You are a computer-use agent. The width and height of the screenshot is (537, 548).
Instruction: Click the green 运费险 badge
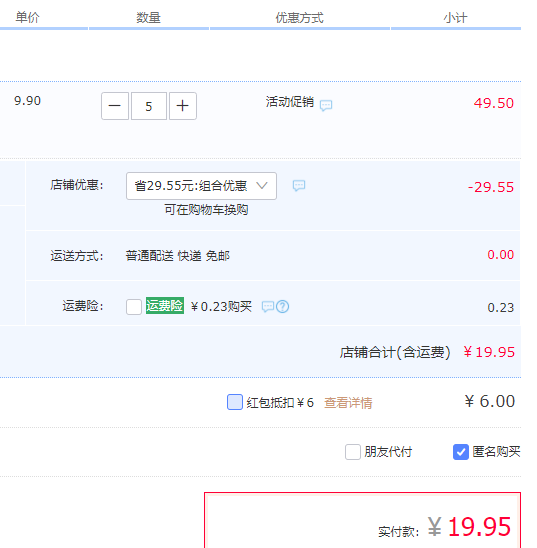(x=165, y=306)
